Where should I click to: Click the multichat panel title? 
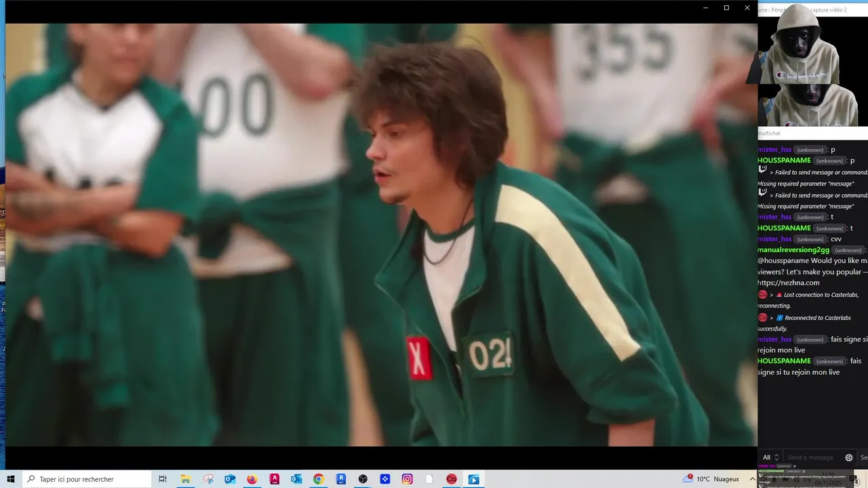tap(769, 134)
